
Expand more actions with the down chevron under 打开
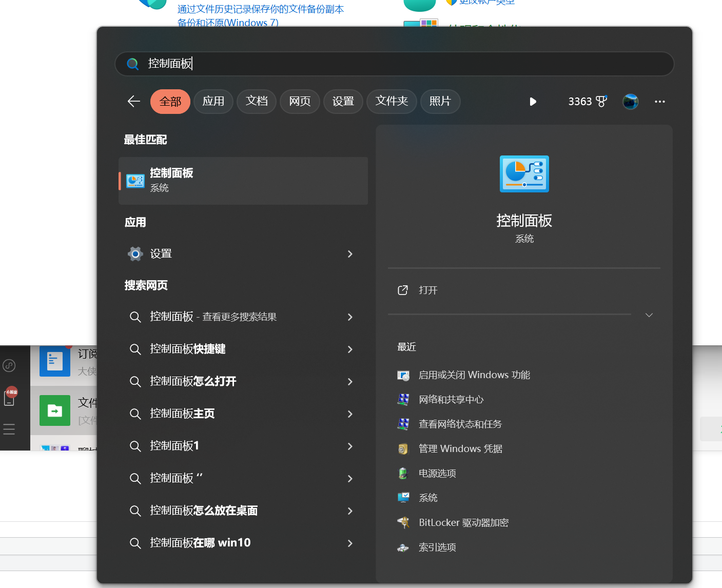pos(649,315)
